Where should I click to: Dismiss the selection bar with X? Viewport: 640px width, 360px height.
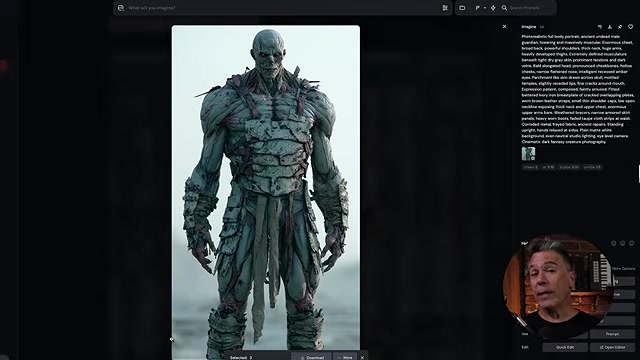(362, 358)
